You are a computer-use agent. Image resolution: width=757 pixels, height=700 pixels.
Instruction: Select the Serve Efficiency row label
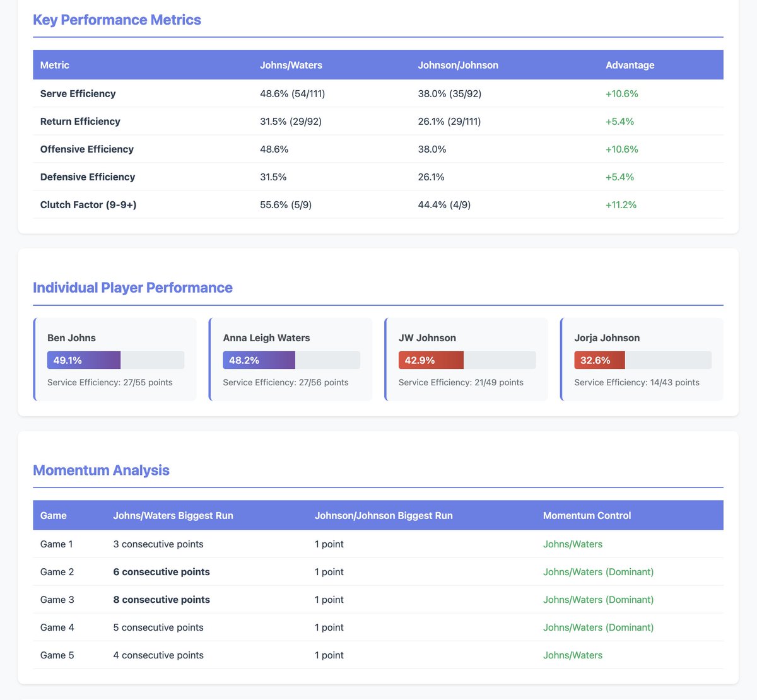[78, 93]
